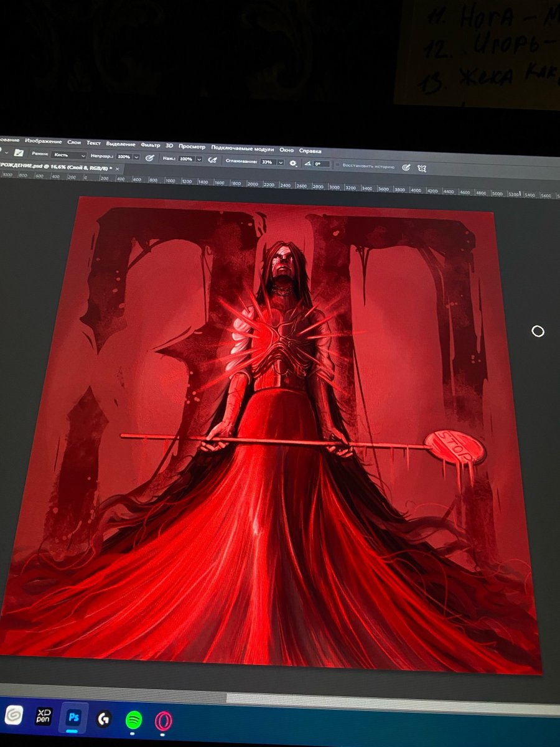Open the Справка menu
Viewport: 560px width, 747px height.
[310, 151]
